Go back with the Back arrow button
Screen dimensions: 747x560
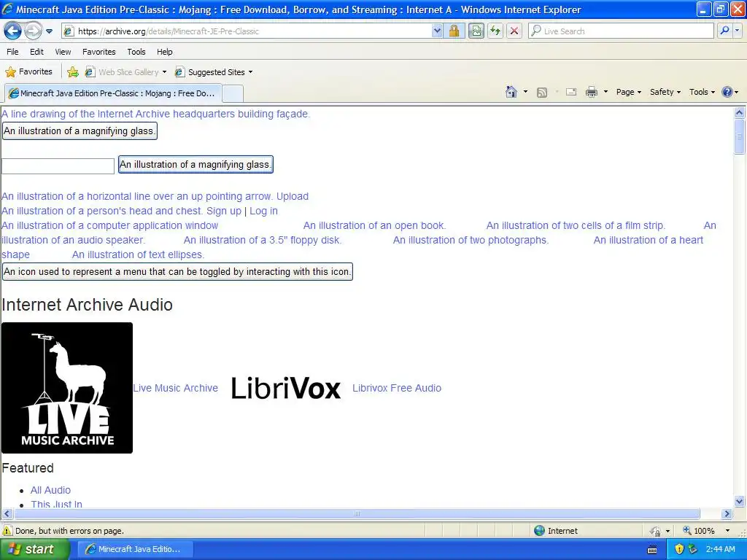13,31
